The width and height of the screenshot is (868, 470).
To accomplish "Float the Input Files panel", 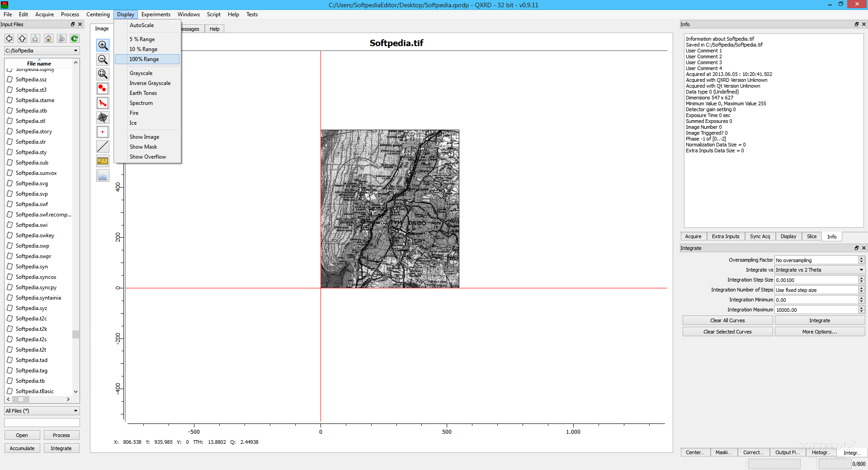I will (x=73, y=24).
